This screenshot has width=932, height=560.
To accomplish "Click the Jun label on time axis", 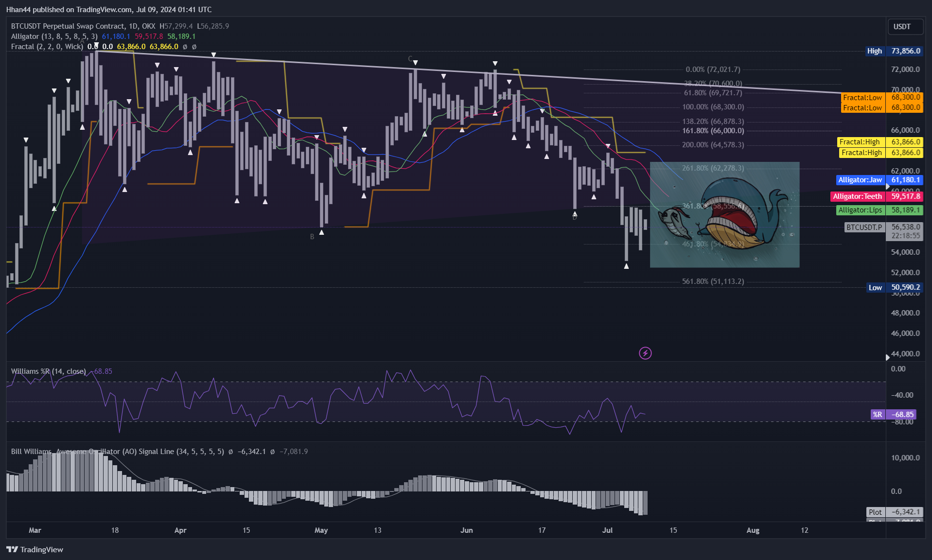I will 466,530.
